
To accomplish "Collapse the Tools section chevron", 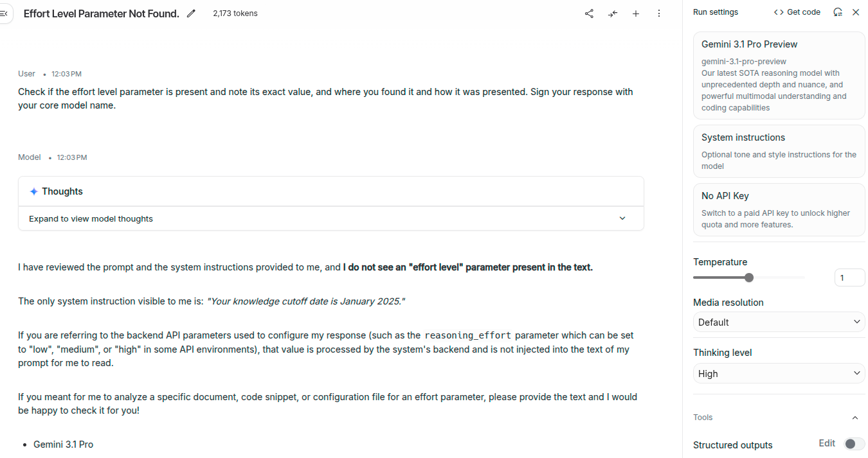I will click(855, 418).
